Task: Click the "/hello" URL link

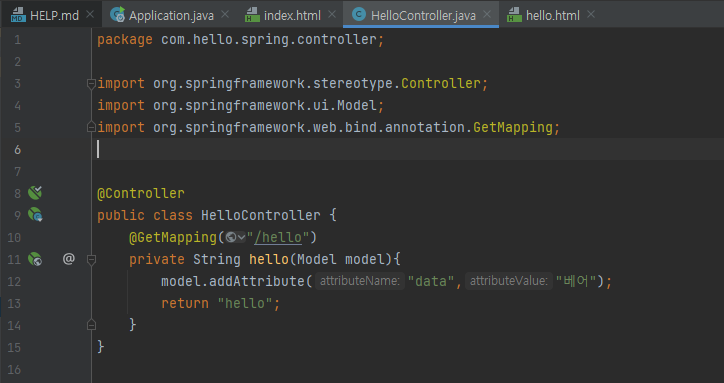Action: click(x=278, y=237)
